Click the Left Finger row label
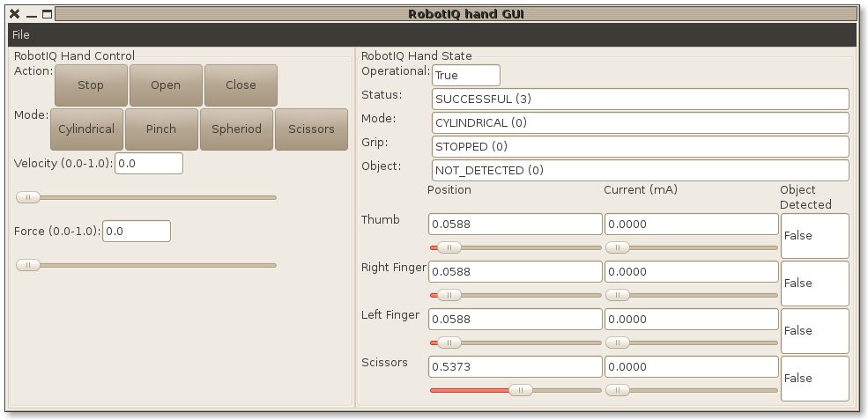The width and height of the screenshot is (868, 420). point(390,315)
